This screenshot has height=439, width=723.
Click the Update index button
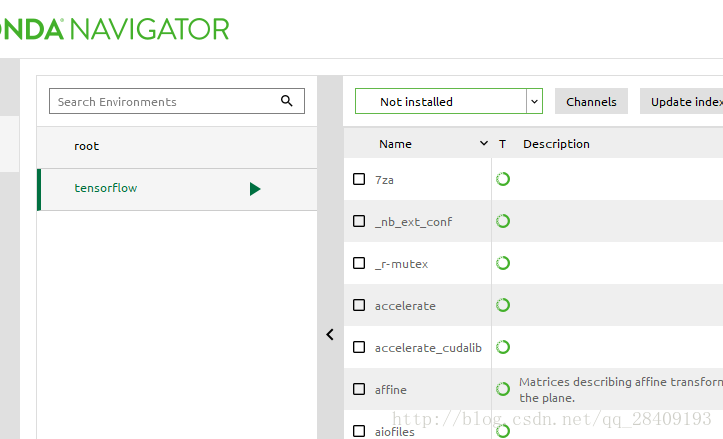click(682, 101)
